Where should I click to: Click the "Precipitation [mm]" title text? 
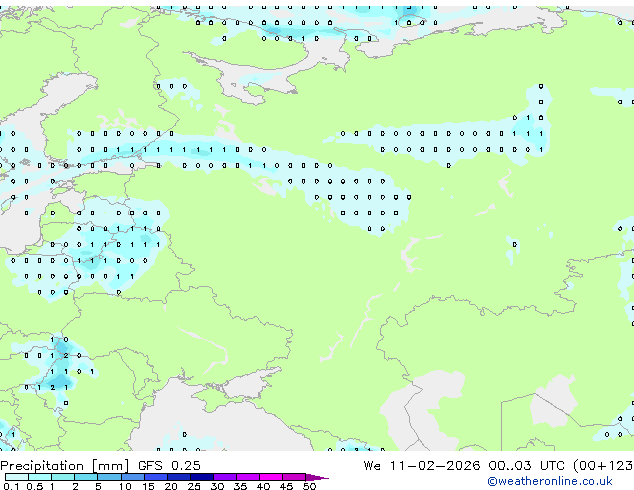click(65, 466)
